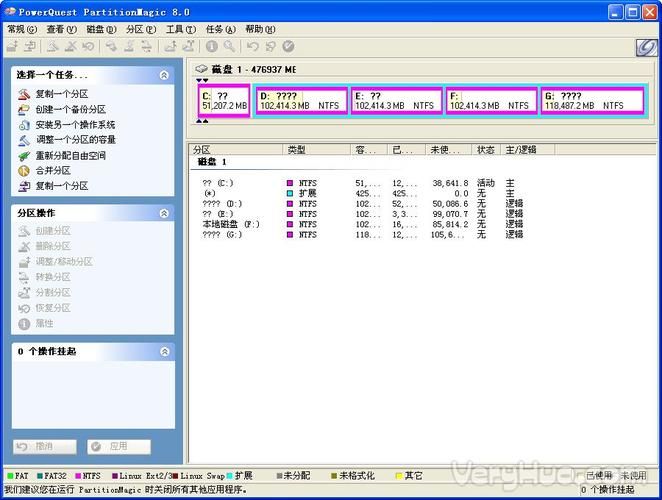Click the 合并分区 task icon

24,171
